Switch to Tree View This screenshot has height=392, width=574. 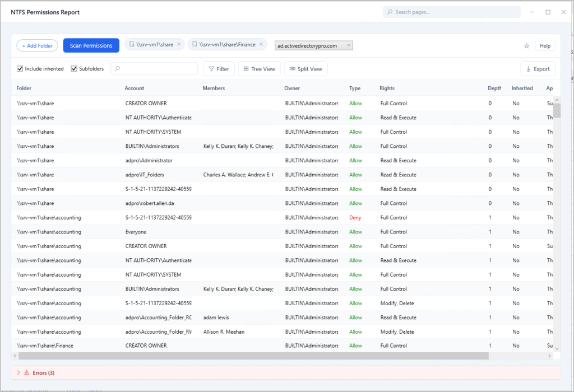pyautogui.click(x=259, y=69)
